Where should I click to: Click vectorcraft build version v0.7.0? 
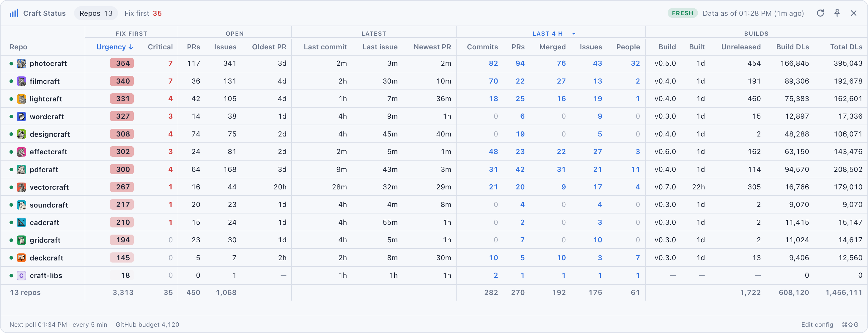click(x=665, y=187)
